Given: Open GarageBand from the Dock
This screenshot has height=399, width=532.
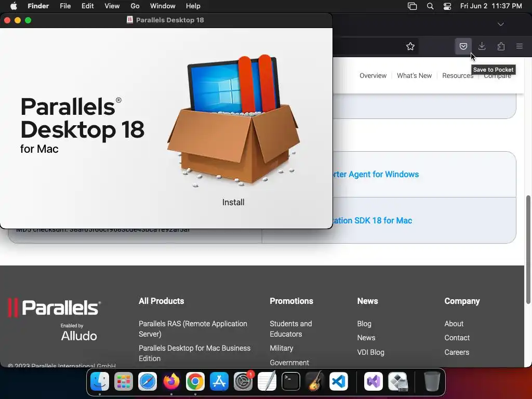Looking at the screenshot, I should click(315, 381).
